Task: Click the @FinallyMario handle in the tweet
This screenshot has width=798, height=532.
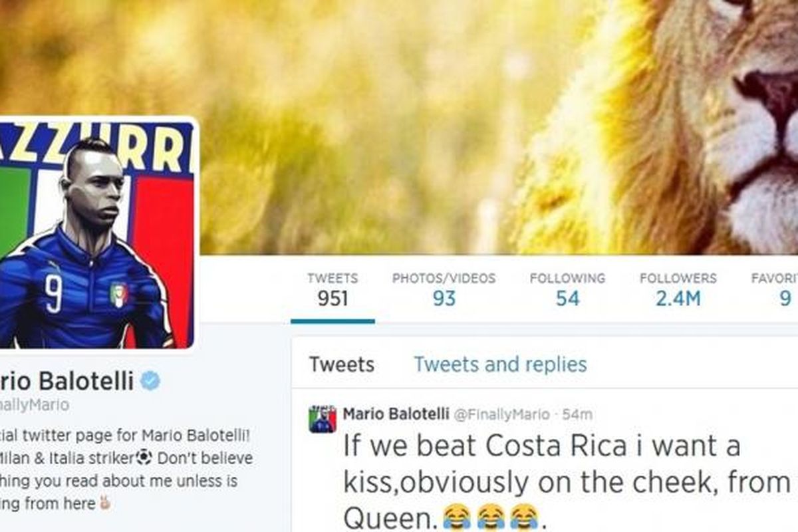Action: (x=502, y=415)
